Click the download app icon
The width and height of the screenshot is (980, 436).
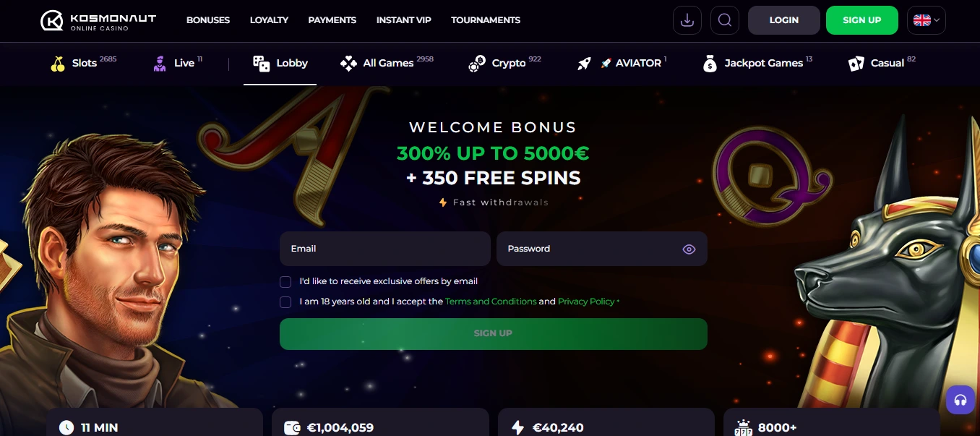click(687, 20)
